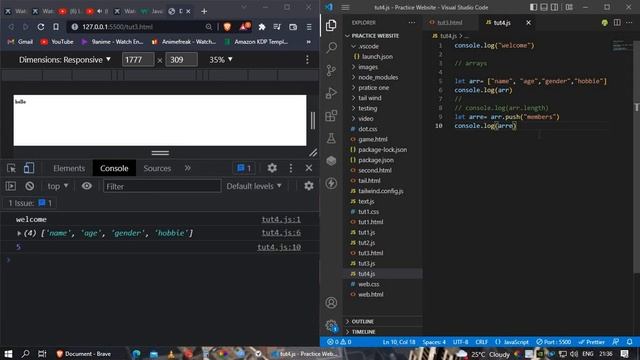This screenshot has height=360, width=640.
Task: Toggle VS Code panel layout icon
Action: tap(544, 7)
